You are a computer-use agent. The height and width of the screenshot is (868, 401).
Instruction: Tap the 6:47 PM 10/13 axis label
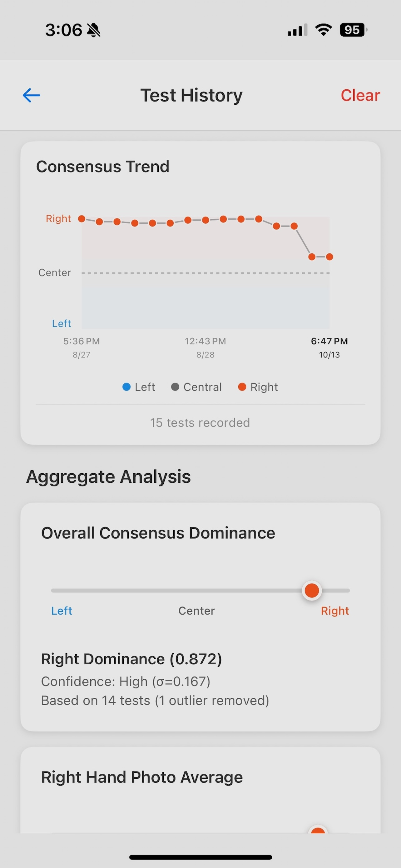coord(329,347)
